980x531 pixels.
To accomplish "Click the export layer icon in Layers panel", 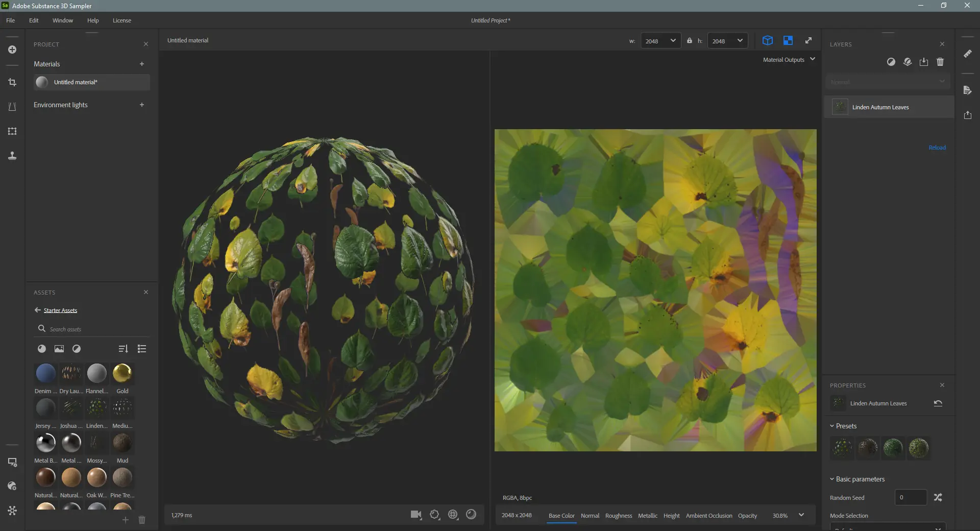I will coord(924,62).
